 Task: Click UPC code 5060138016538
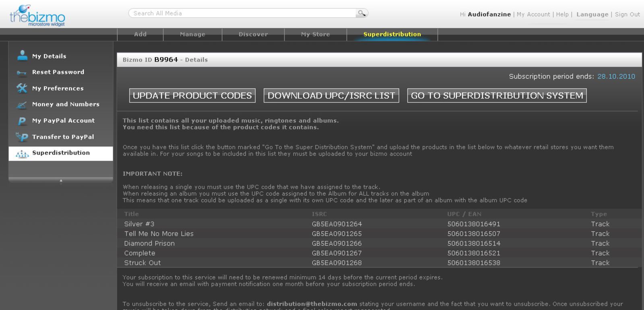coord(474,262)
